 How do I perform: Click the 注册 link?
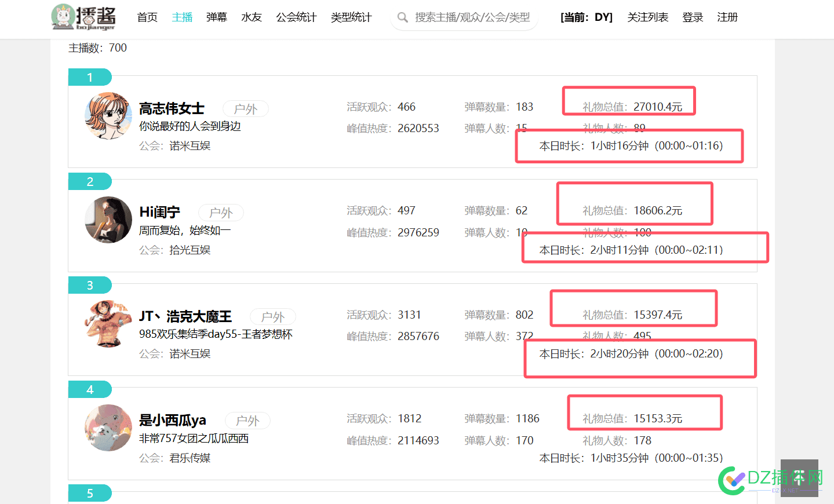[727, 17]
